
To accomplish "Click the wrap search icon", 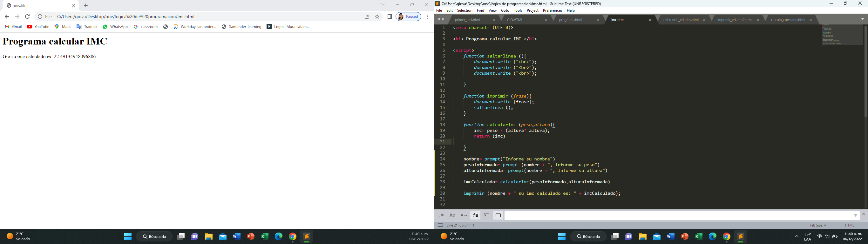I will point(475,216).
